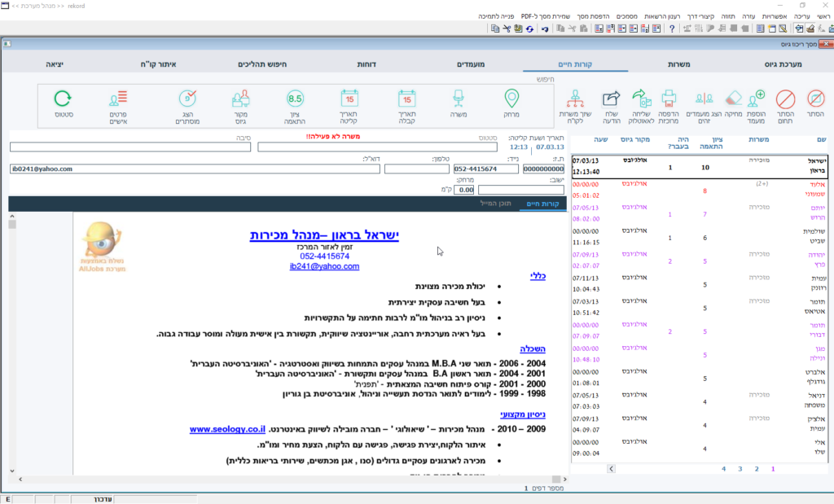Open the עריכה menu

(x=801, y=16)
